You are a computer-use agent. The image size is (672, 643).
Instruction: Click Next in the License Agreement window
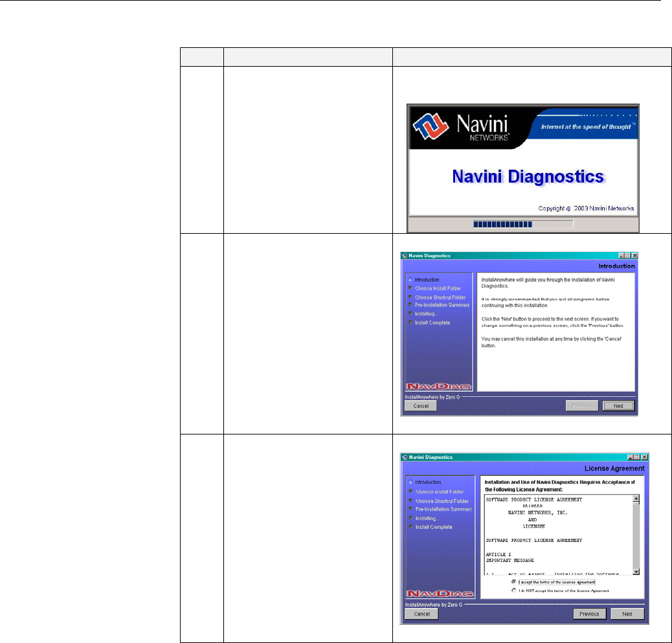point(627,614)
